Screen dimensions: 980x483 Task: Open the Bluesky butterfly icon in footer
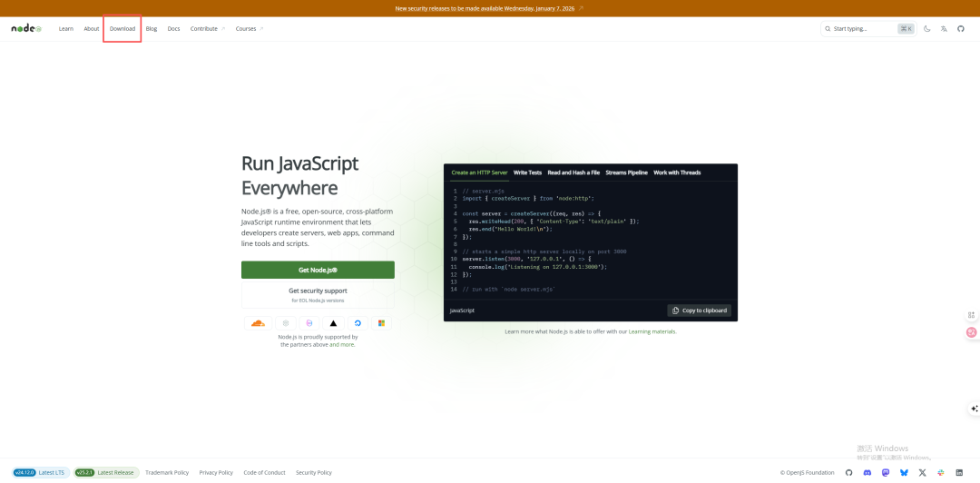pos(904,472)
